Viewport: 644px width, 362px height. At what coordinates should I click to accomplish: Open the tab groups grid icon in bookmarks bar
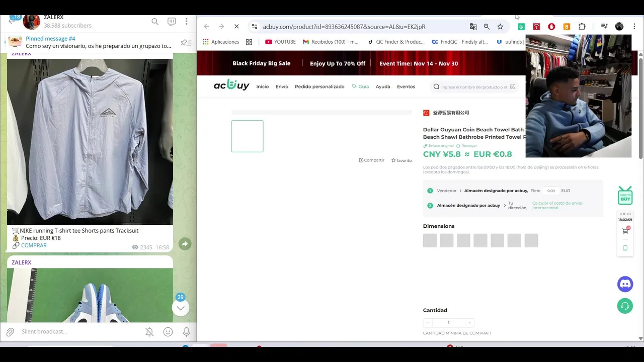249,42
